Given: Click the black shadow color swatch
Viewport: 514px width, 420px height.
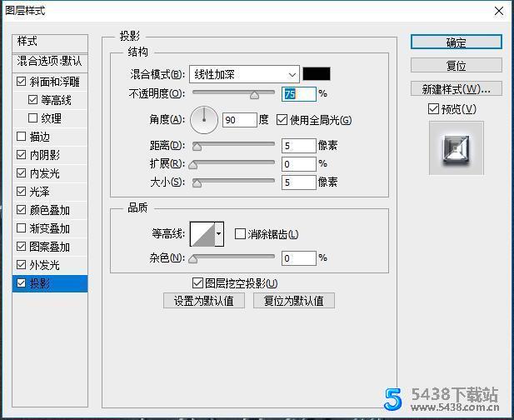Looking at the screenshot, I should [x=317, y=74].
